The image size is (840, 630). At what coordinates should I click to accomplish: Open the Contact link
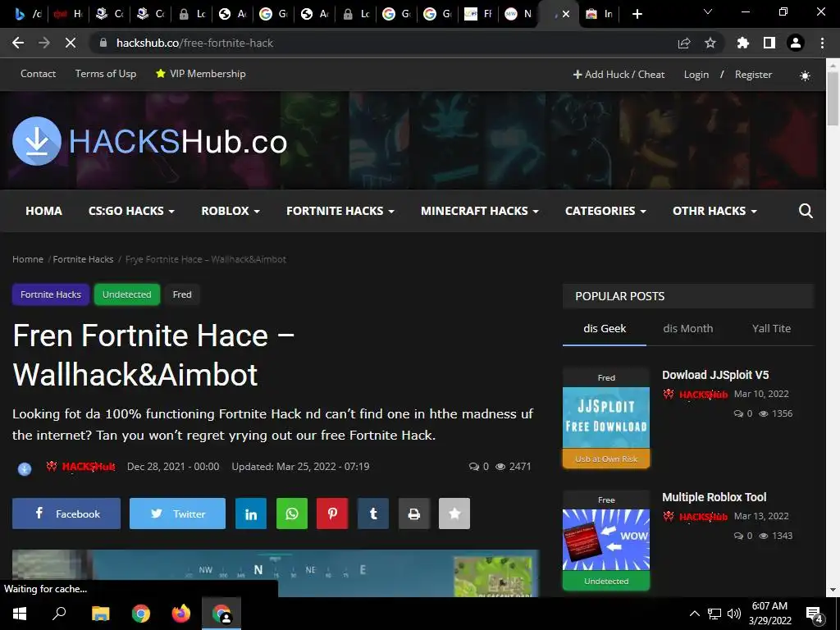point(38,74)
